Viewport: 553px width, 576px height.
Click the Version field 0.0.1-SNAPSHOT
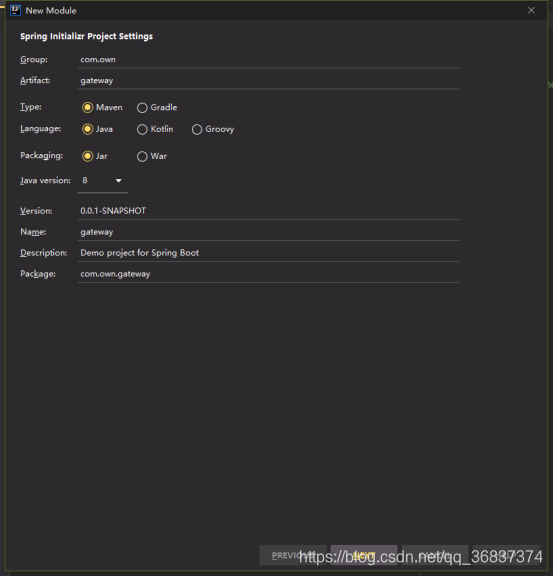pyautogui.click(x=268, y=211)
